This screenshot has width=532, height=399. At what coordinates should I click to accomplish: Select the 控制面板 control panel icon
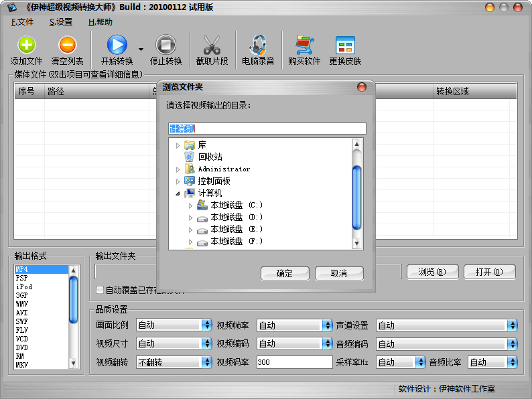tap(190, 181)
